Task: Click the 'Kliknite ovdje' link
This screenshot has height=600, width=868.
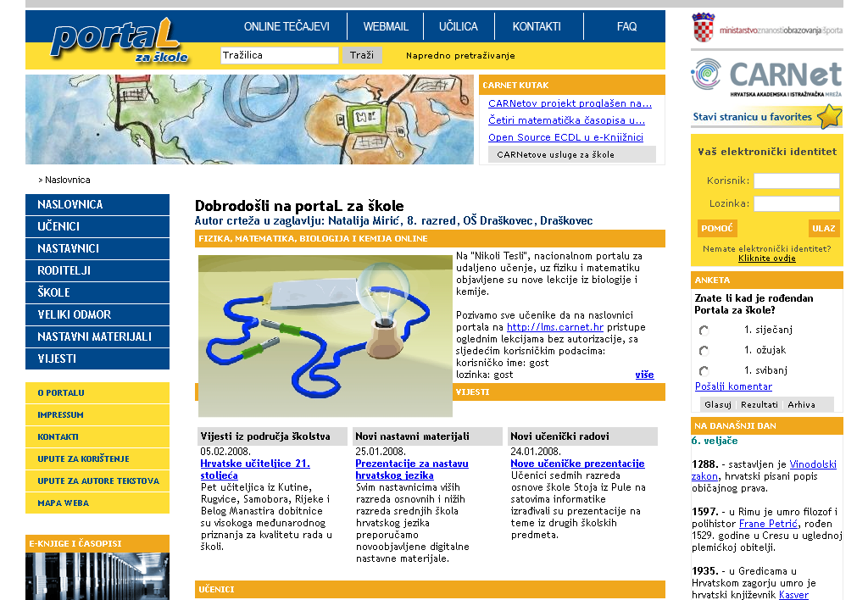Action: [x=766, y=258]
